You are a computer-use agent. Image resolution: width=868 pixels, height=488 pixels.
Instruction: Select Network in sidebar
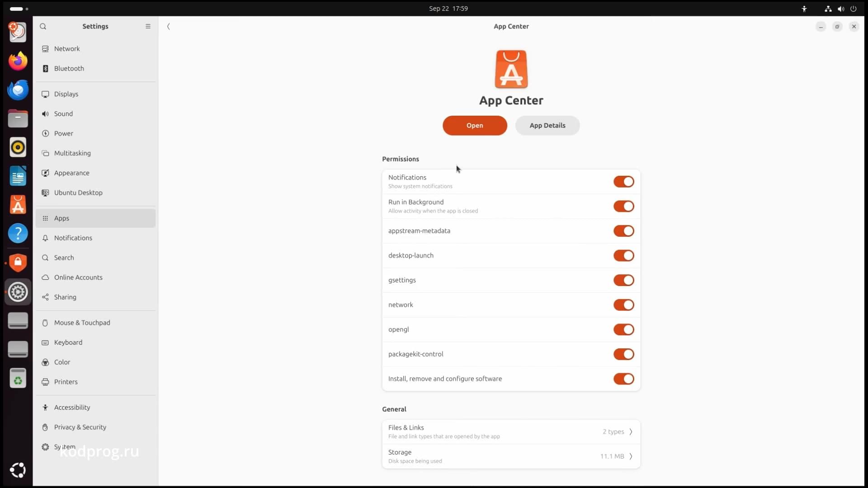[95, 49]
